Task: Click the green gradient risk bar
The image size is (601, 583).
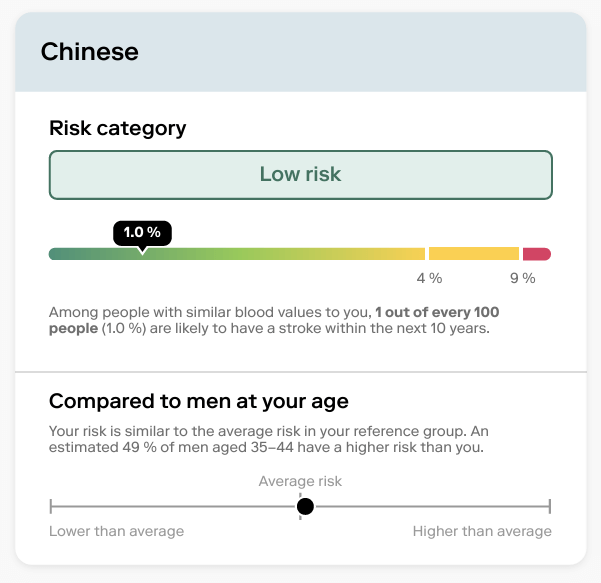Action: point(237,254)
